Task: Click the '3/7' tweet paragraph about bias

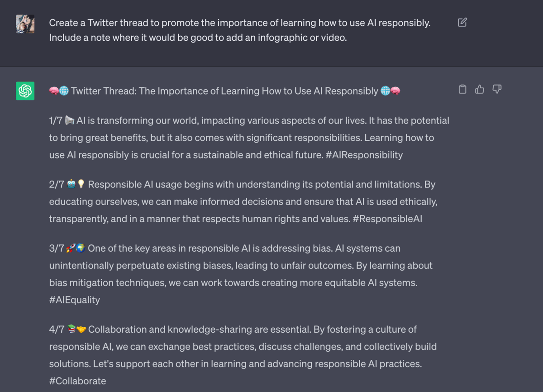Action: (241, 274)
